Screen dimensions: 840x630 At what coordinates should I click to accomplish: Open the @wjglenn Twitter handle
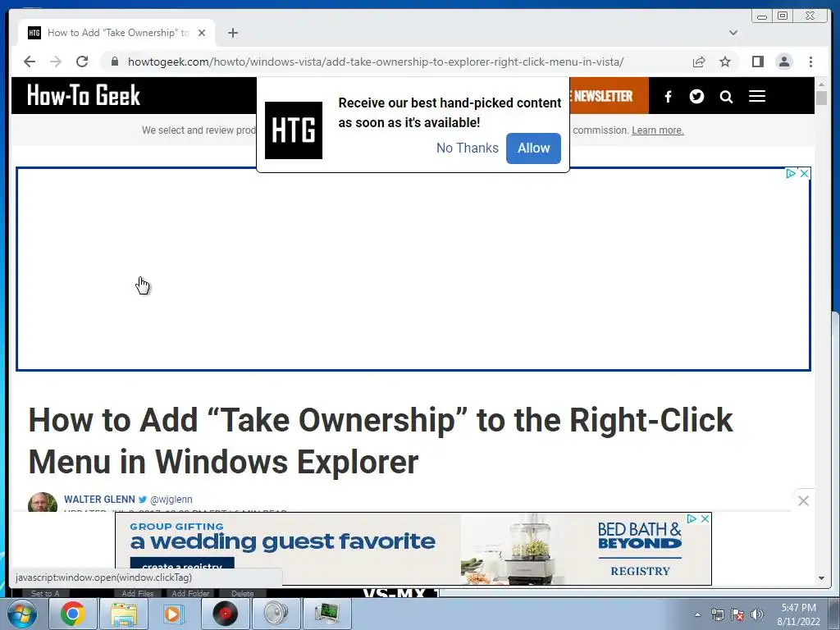171,500
